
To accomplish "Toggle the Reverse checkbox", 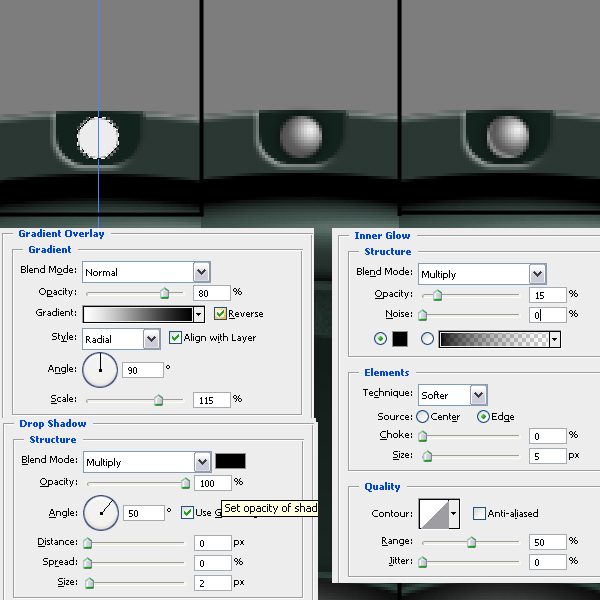I will pos(220,314).
